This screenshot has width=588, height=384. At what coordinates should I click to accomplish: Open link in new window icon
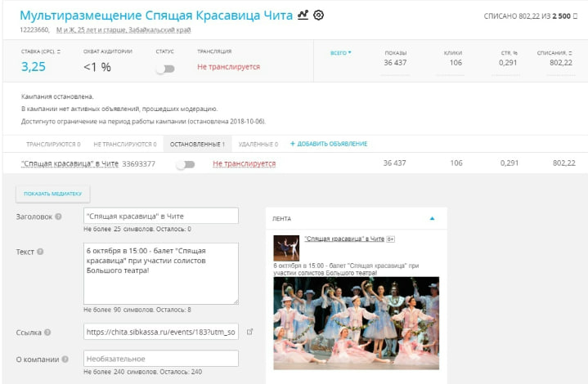(x=249, y=332)
